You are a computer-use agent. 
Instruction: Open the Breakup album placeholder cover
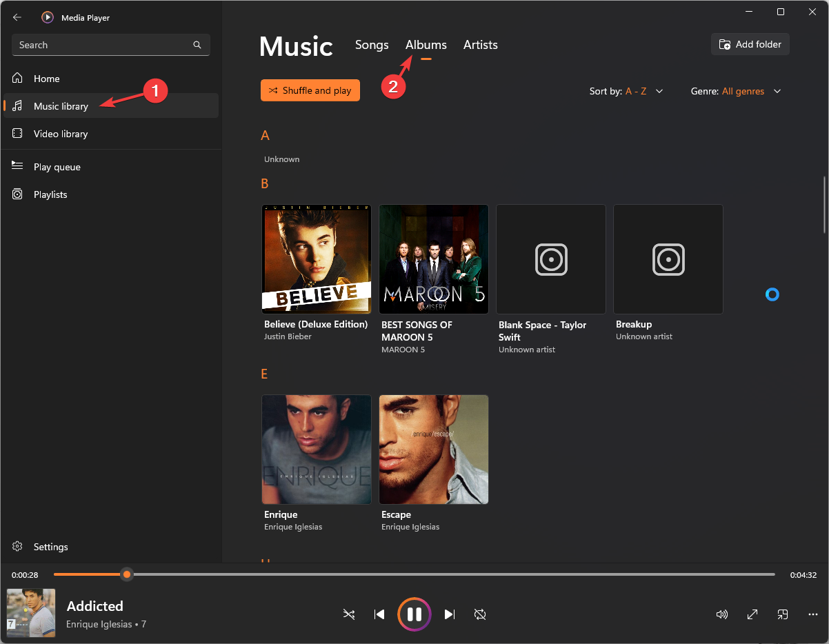(x=668, y=259)
